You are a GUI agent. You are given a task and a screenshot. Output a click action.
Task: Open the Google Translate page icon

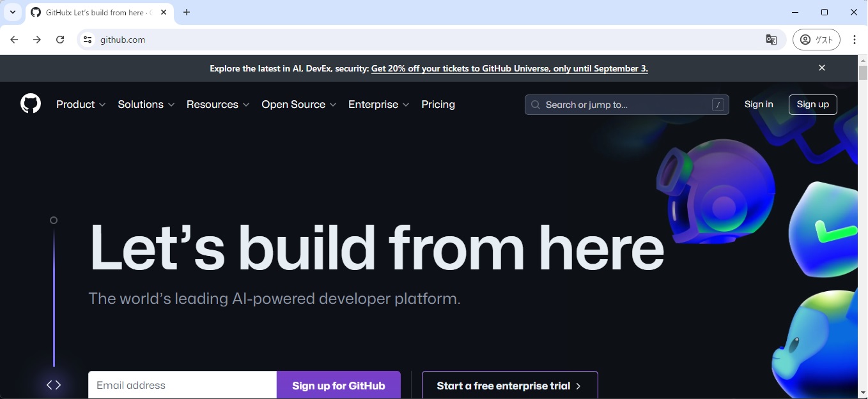point(771,40)
